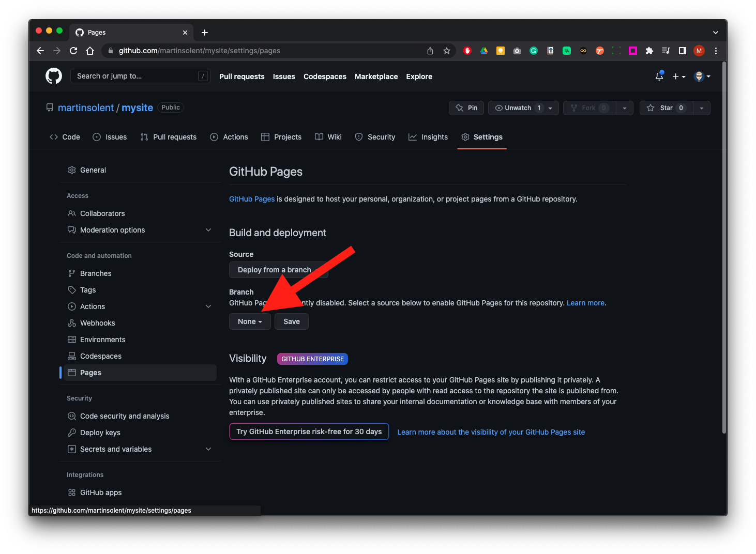Focus the Search or jump to field
The image size is (756, 554).
click(135, 76)
